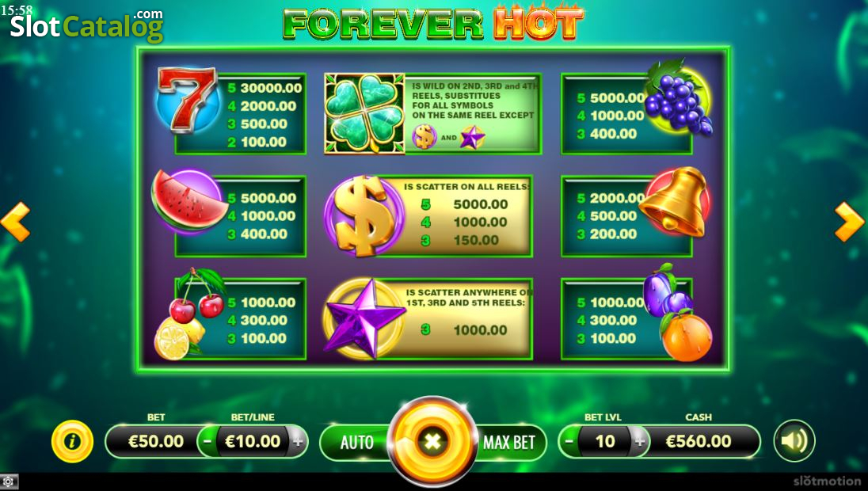Decrease the bet per line
The image size is (868, 491).
(207, 442)
